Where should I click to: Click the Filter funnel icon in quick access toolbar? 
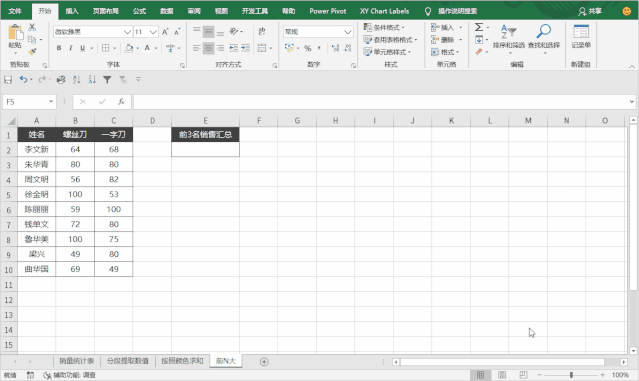tap(107, 79)
